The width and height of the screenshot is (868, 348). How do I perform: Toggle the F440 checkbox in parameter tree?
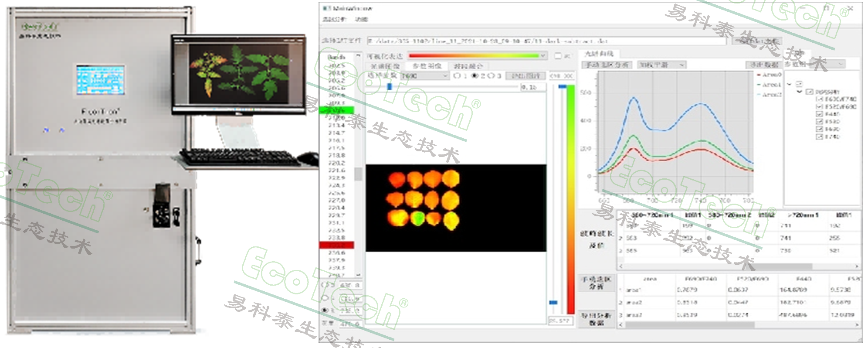(x=819, y=114)
